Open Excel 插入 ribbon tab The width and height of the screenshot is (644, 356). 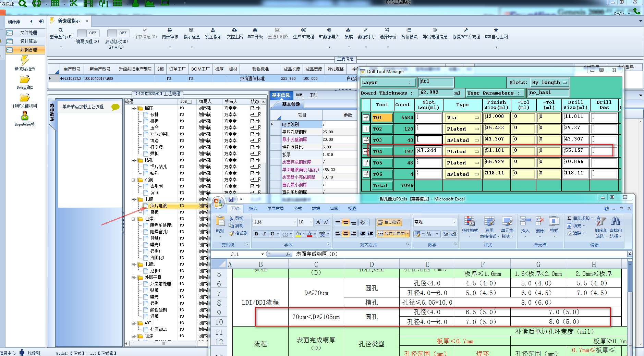coord(253,208)
